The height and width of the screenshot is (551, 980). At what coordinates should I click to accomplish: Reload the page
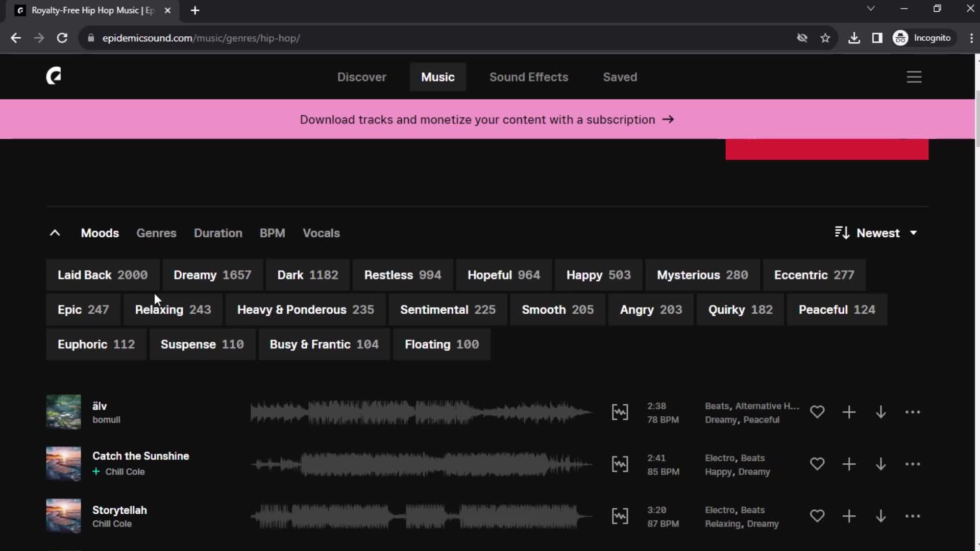pos(62,38)
